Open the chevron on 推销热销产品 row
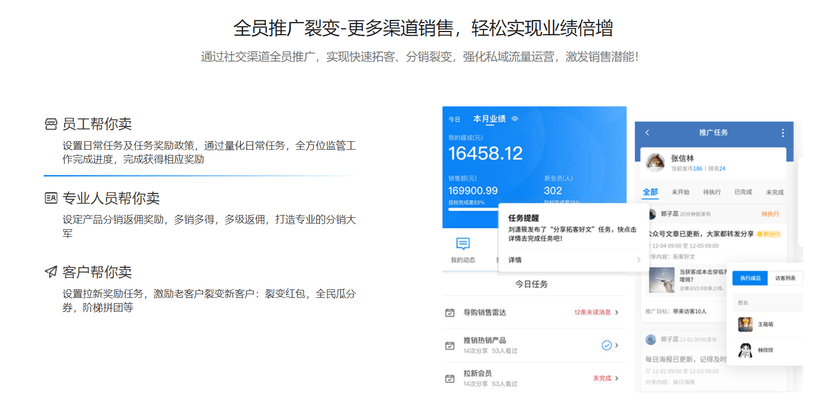 click(x=617, y=345)
